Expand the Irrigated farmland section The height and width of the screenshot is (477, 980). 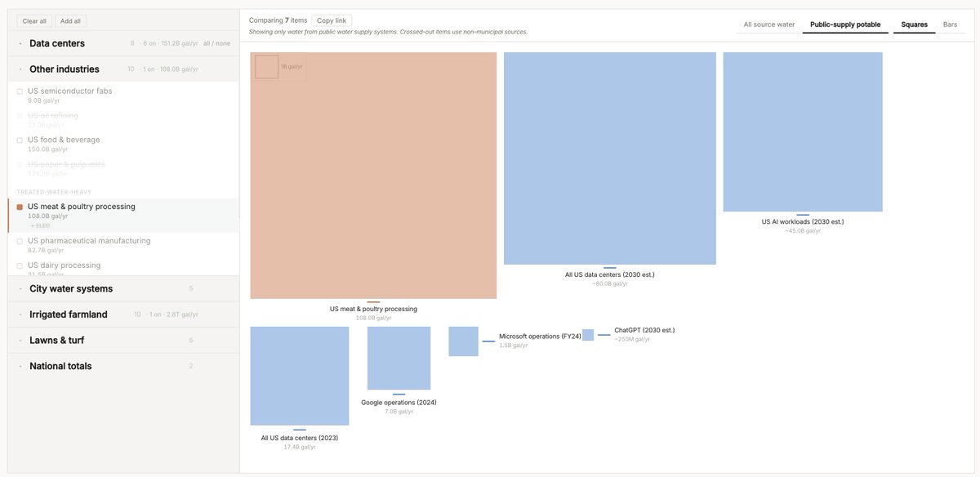pyautogui.click(x=123, y=314)
